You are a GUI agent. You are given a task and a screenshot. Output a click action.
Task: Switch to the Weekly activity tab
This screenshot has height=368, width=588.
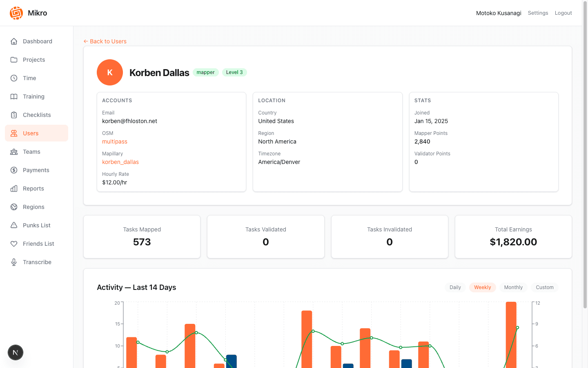click(483, 287)
